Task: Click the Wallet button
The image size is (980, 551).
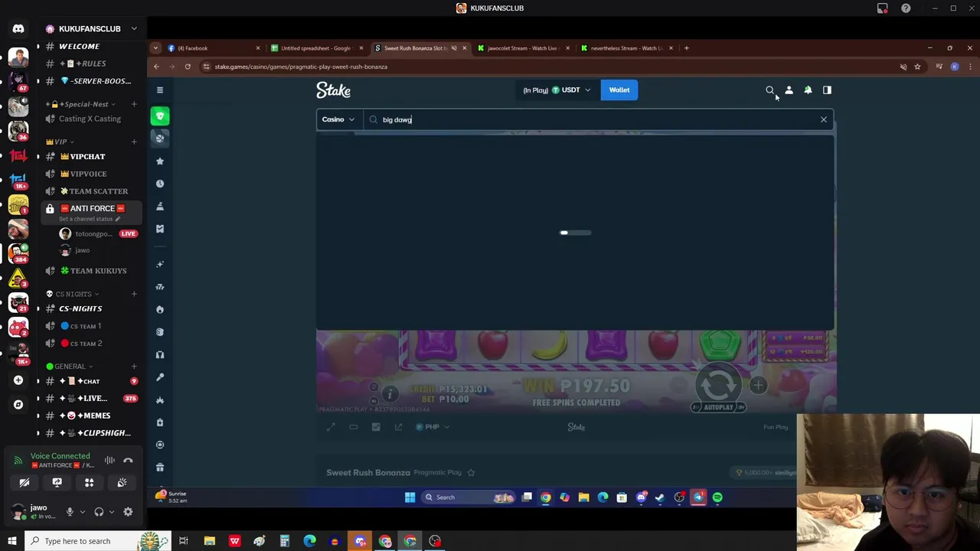Action: click(619, 90)
